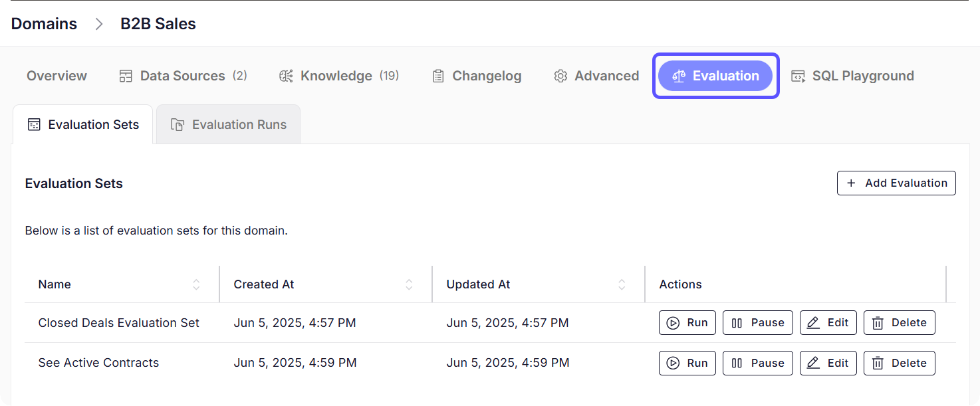Image resolution: width=980 pixels, height=406 pixels.
Task: Click the Evaluation Runs folder icon
Action: point(178,124)
